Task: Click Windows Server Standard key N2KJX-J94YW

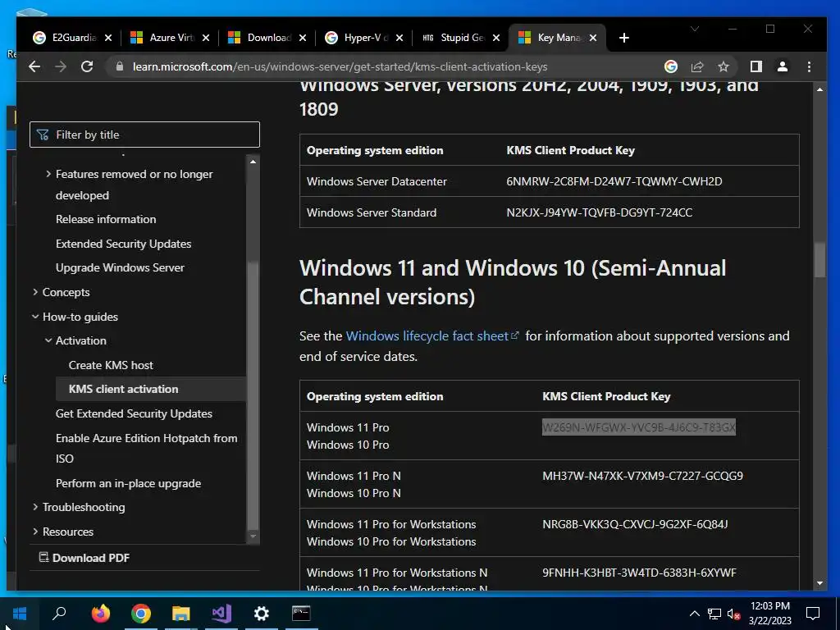Action: (x=599, y=212)
